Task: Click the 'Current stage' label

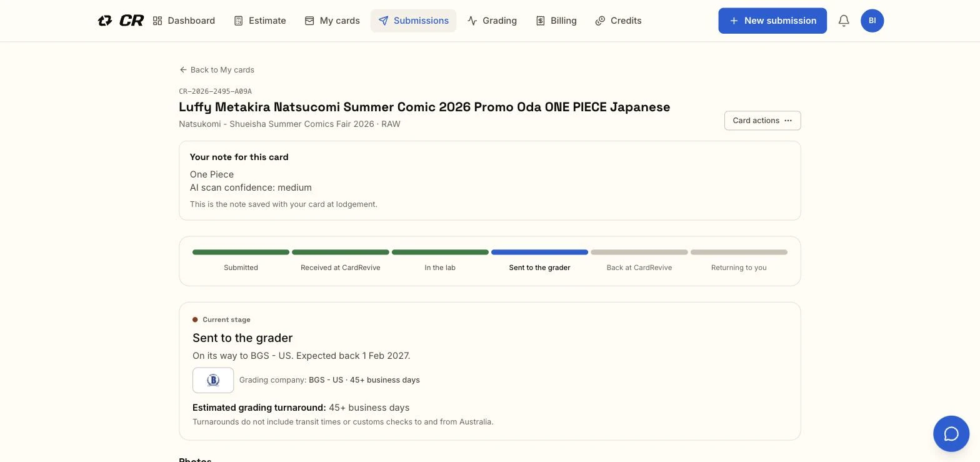Action: [226, 319]
